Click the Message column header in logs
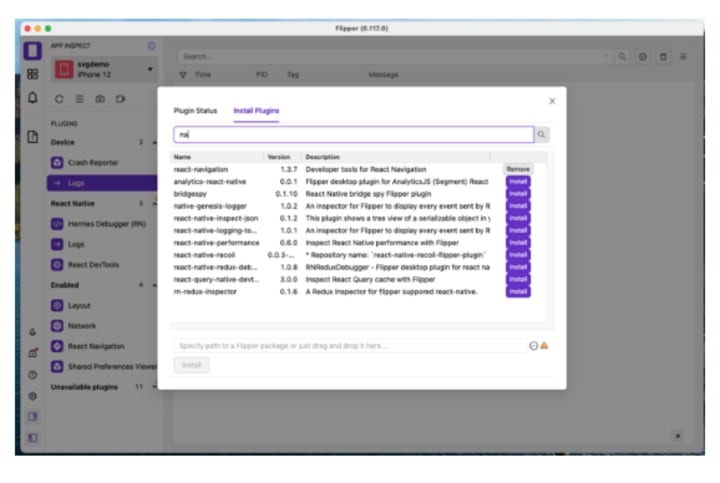720x483 pixels. click(383, 74)
